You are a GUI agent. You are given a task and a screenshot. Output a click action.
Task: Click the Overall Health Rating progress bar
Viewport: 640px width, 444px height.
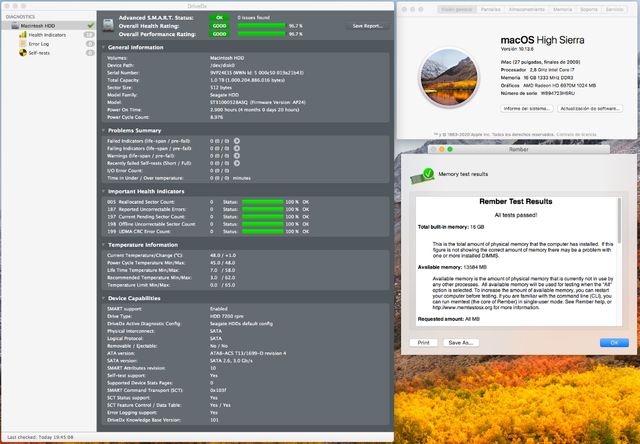[x=261, y=26]
